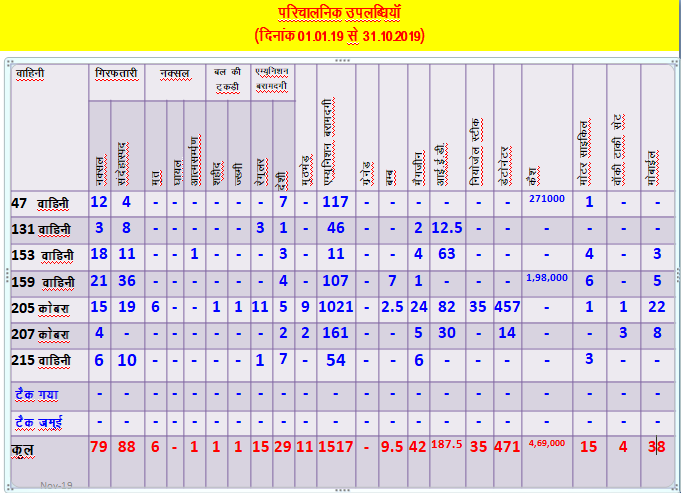Click the 131 वाहिनी row label
The image size is (681, 493).
coord(41,229)
